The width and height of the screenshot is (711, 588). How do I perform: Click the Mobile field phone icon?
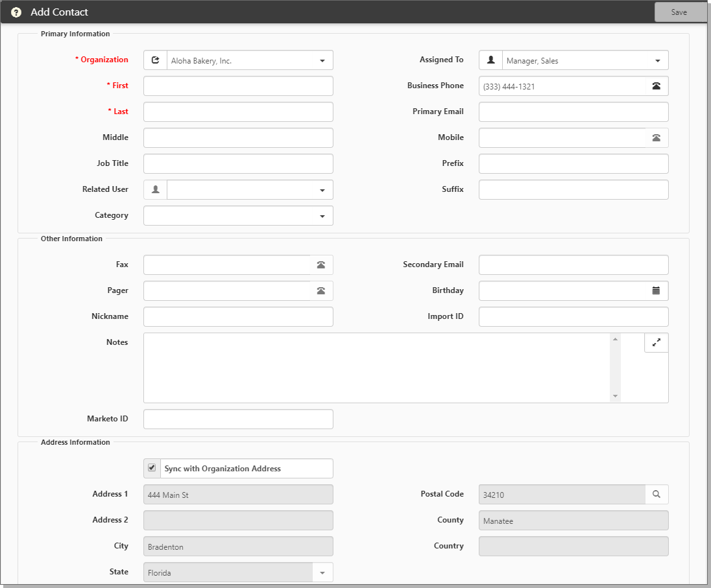(656, 138)
